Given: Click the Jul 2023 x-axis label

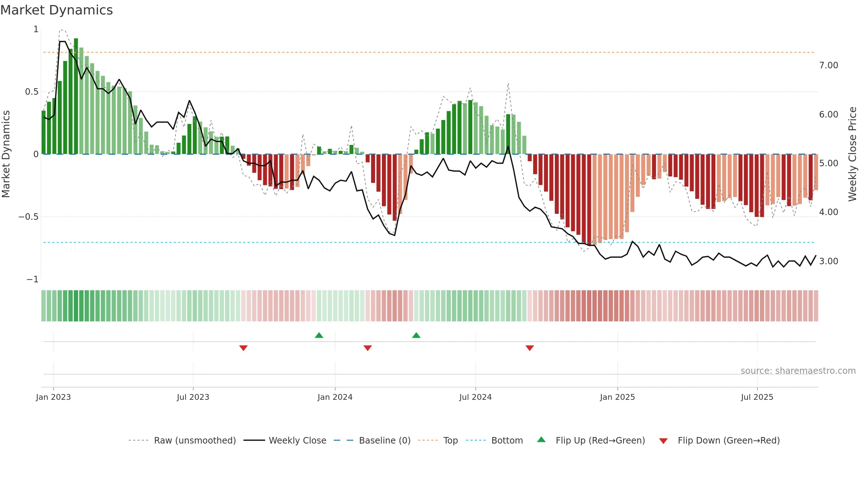Looking at the screenshot, I should (x=193, y=397).
